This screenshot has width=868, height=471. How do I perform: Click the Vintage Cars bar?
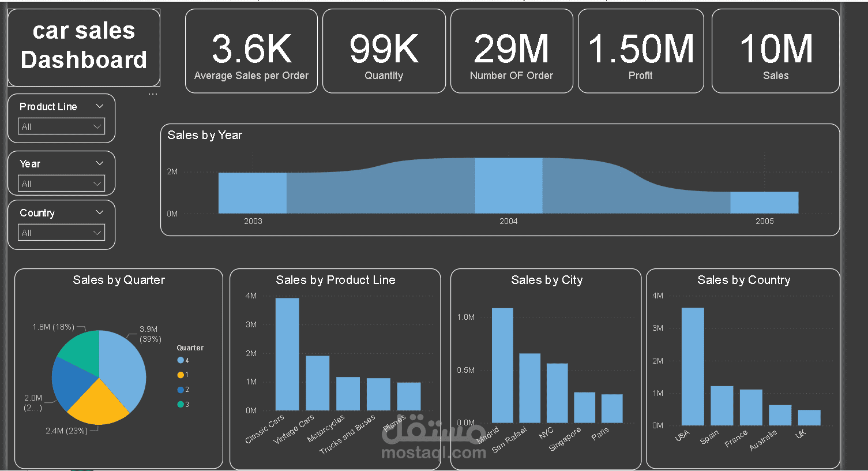pos(317,383)
